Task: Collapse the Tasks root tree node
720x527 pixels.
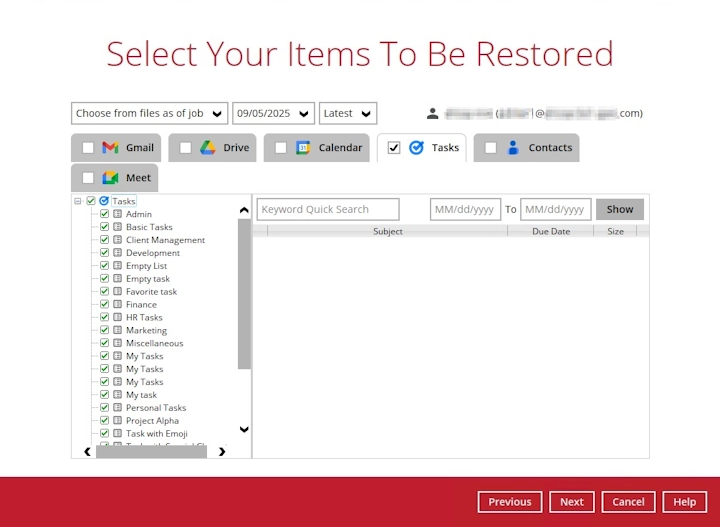Action: (78, 201)
